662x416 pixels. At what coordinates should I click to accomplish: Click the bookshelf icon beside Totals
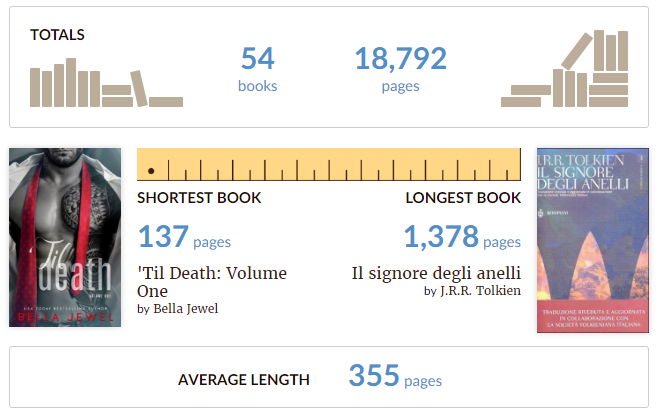click(105, 83)
